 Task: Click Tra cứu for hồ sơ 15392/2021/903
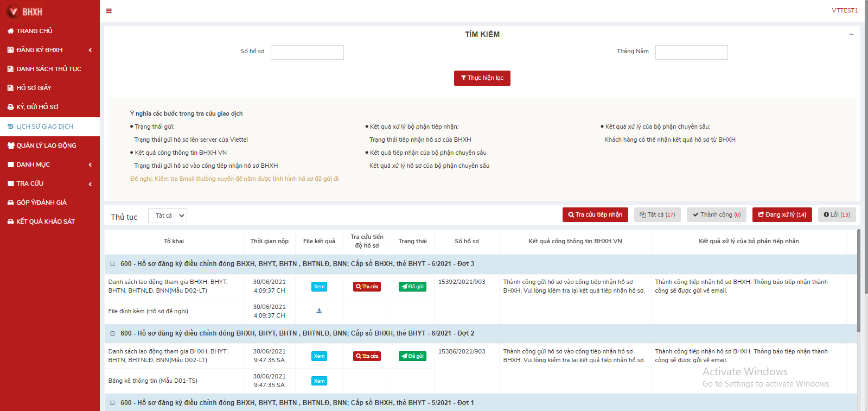[x=367, y=287]
